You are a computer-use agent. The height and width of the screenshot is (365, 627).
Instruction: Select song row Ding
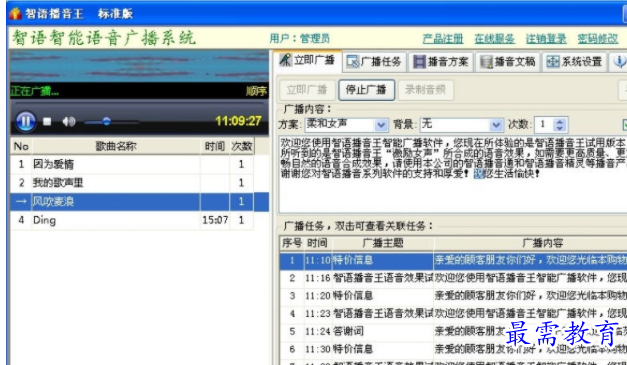point(132,220)
